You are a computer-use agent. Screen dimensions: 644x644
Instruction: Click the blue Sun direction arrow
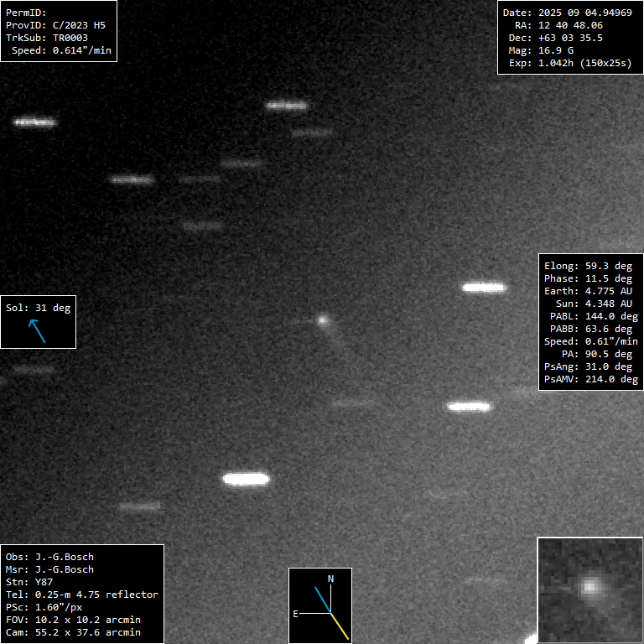[x=38, y=330]
